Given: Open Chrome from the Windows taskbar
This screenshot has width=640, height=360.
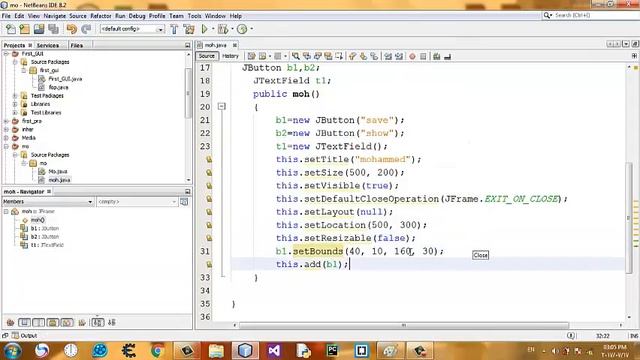Looking at the screenshot, I should pos(158,350).
